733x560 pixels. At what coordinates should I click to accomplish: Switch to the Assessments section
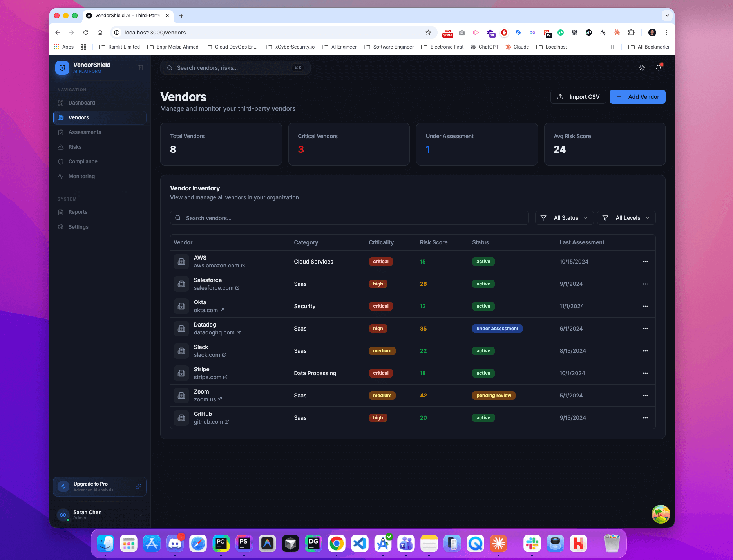[x=84, y=132]
